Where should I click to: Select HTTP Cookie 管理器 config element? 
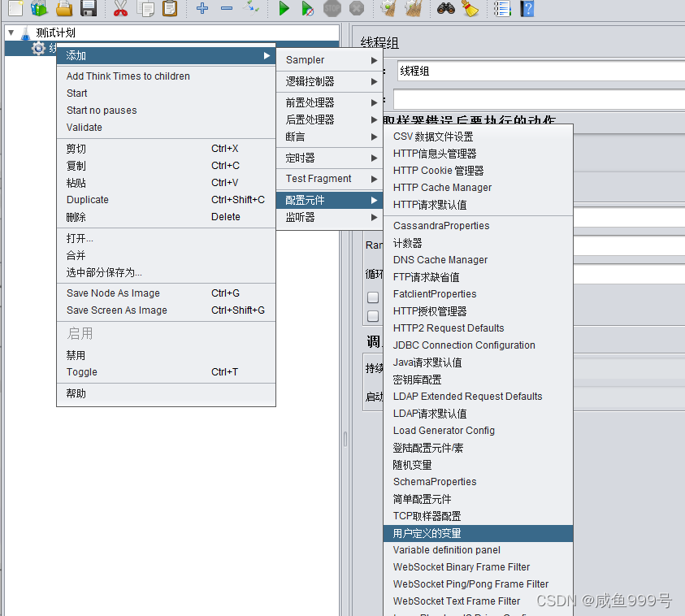click(x=478, y=171)
